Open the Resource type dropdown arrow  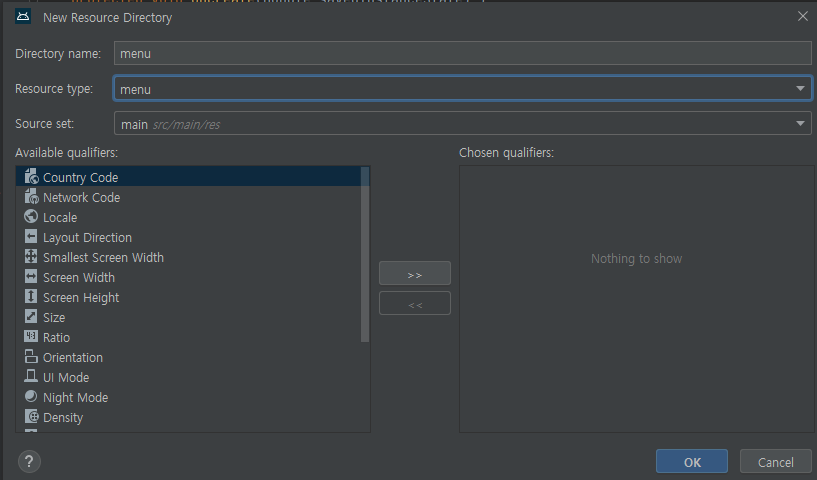point(800,89)
